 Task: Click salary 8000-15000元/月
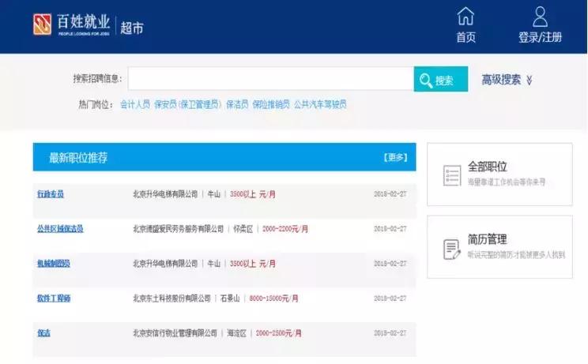pos(273,298)
